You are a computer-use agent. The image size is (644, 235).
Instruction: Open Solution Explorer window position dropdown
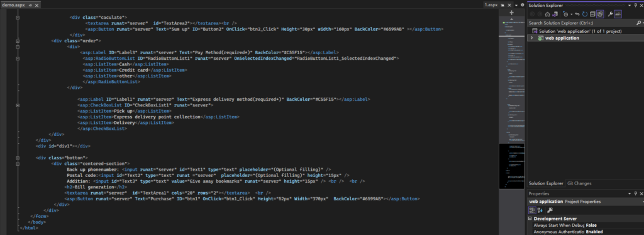point(629,5)
